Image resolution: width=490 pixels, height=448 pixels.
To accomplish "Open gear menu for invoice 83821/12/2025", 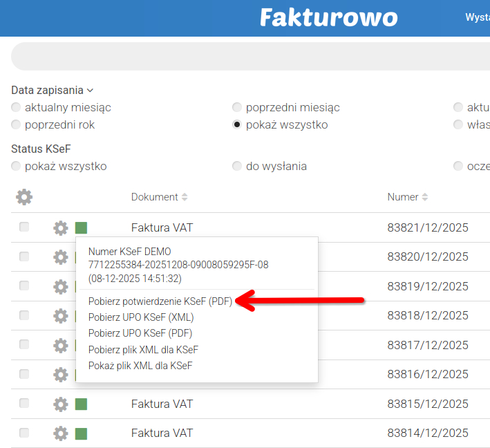I will [x=61, y=228].
